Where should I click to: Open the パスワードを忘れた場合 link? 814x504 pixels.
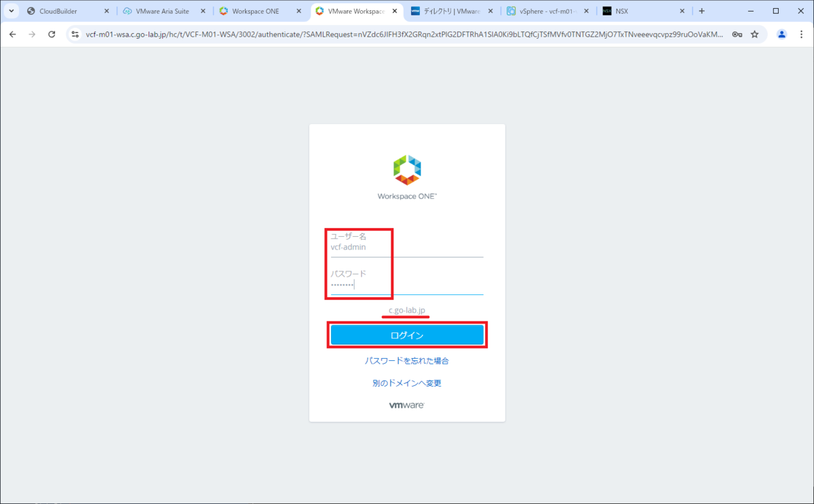click(x=407, y=361)
